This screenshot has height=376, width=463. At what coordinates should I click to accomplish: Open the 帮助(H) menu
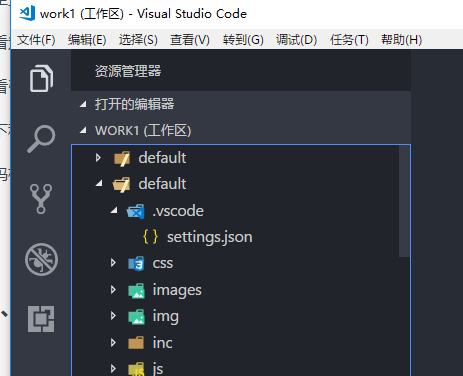coord(402,40)
